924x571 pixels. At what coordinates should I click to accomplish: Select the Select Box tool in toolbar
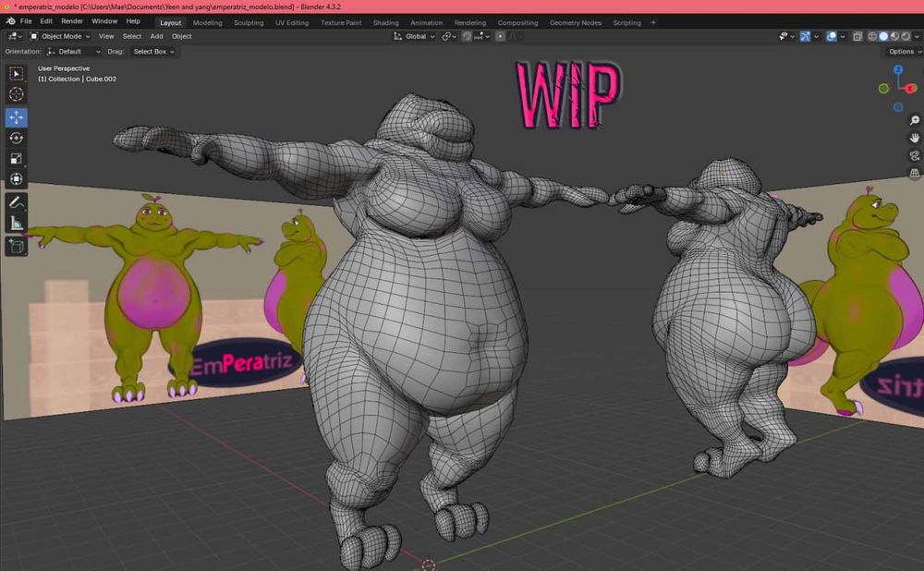[x=17, y=74]
